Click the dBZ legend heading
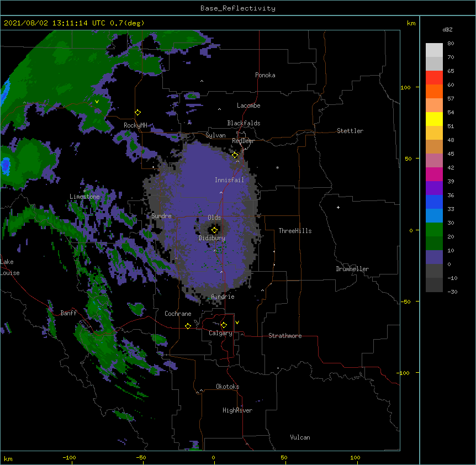 tap(447, 29)
